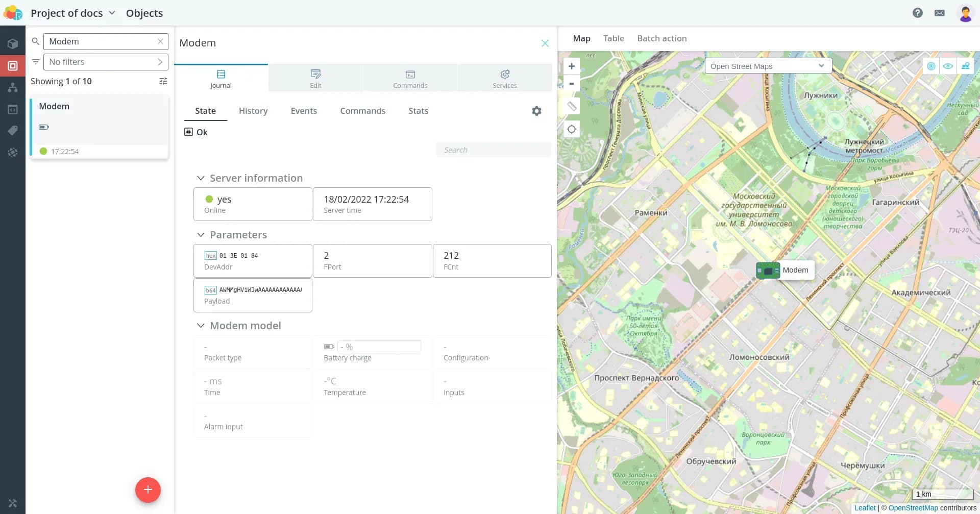
Task: Toggle the target layer icon on map
Action: click(x=931, y=66)
